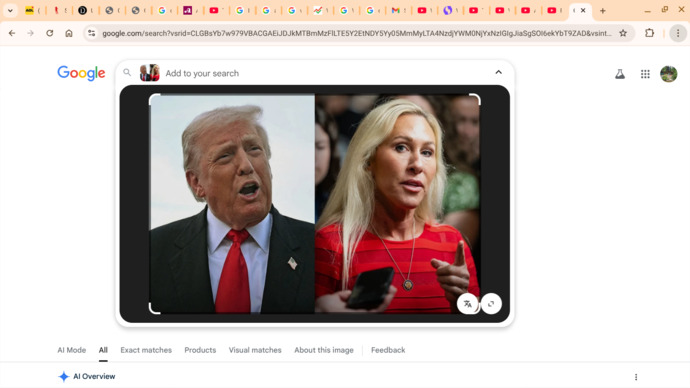Open the Chrome three-dot menu

tap(678, 33)
